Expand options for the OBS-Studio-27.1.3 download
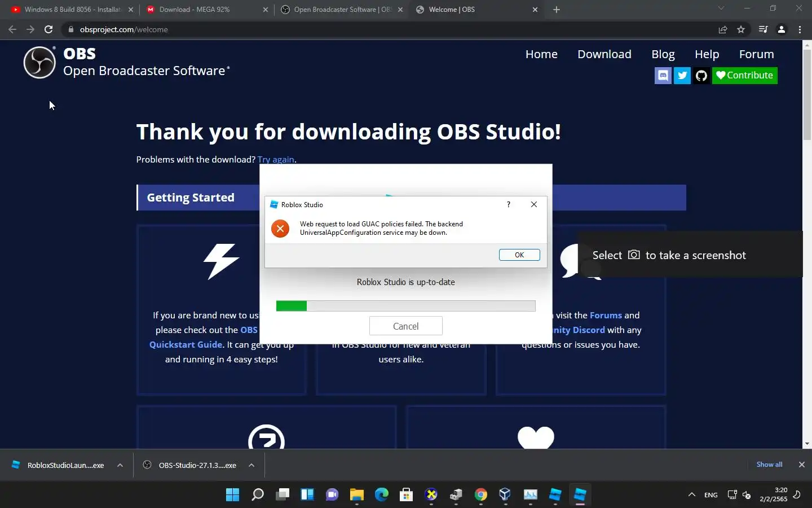 click(x=251, y=465)
